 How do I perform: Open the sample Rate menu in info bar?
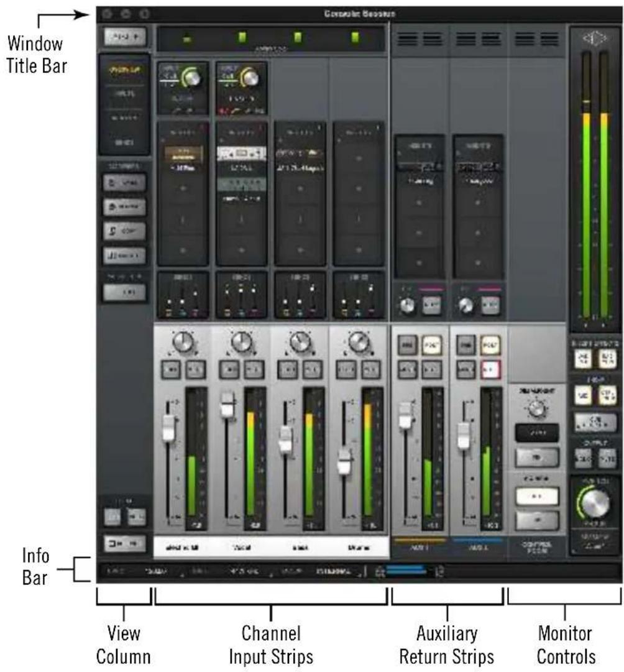tap(244, 571)
